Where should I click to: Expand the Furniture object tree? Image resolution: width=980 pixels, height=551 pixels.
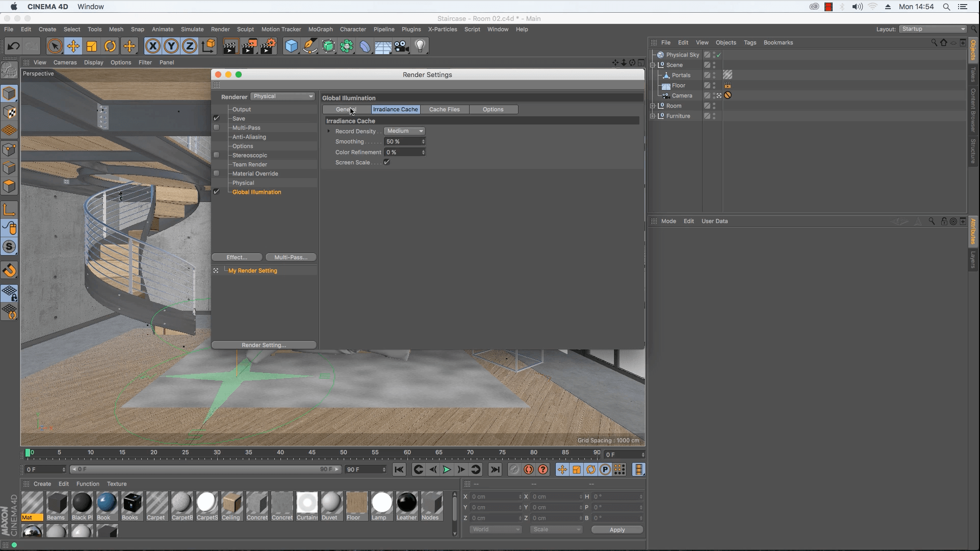point(653,116)
